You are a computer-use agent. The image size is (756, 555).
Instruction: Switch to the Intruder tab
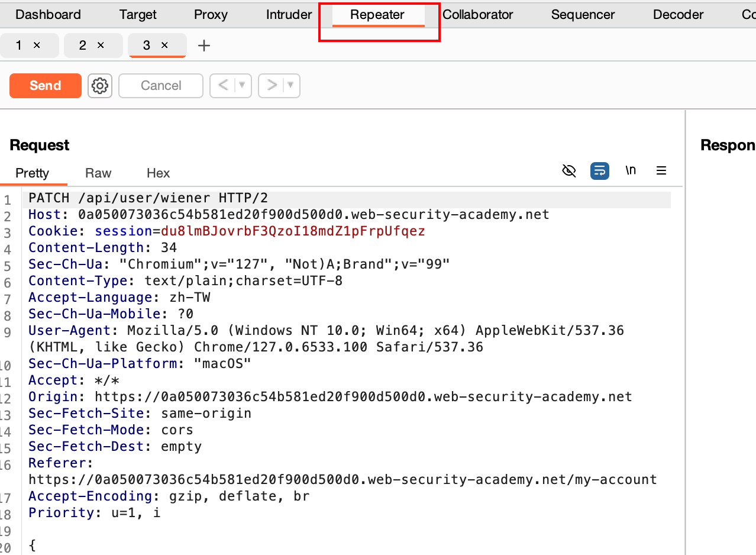pos(289,15)
